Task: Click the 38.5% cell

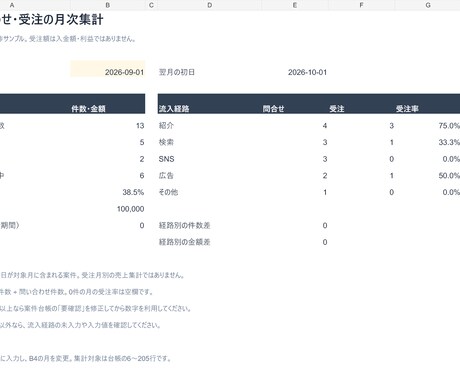Action: 133,192
